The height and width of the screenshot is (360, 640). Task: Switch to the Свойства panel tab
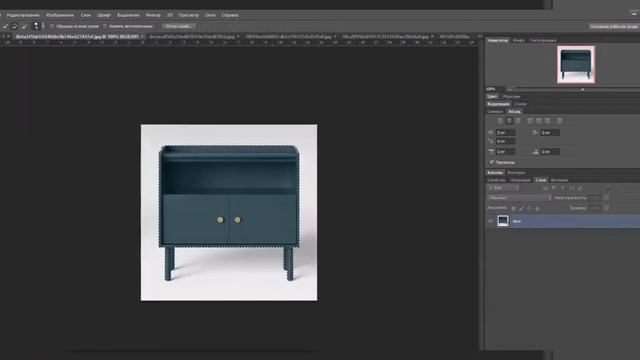point(497,180)
